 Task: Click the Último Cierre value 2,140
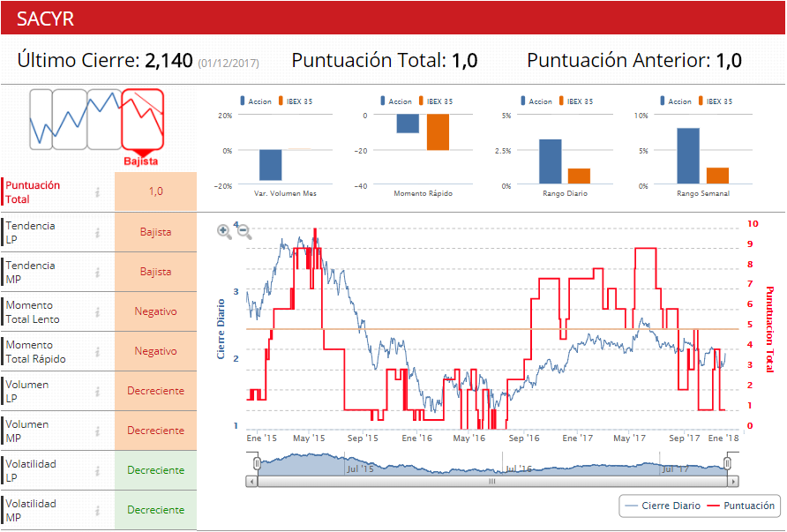pyautogui.click(x=169, y=61)
